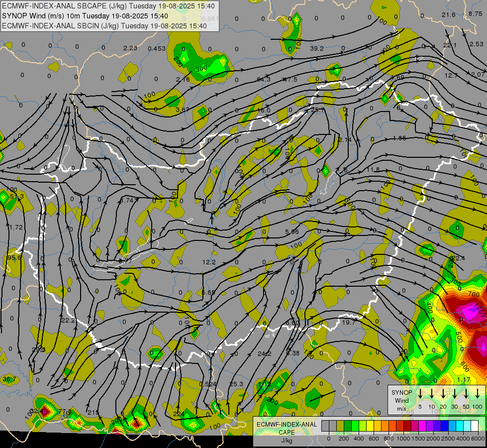Click the 25.3 value on the map
This screenshot has height=448, width=487.
236,384
